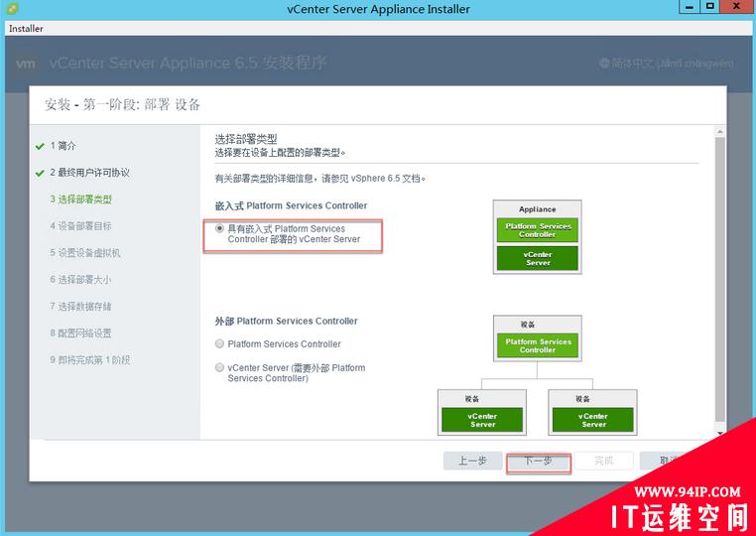This screenshot has height=536, width=756.
Task: Go to step 1 简介 in sidebar
Action: point(63,146)
